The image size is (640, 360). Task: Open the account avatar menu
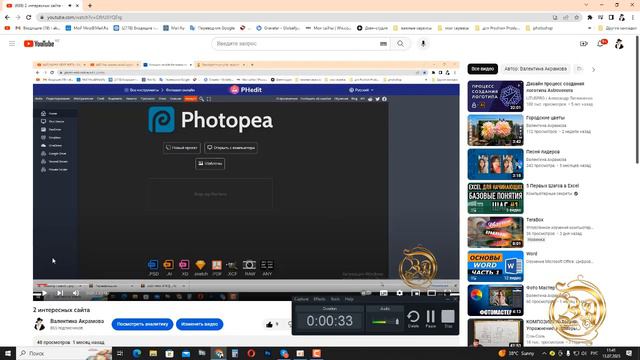click(x=619, y=44)
